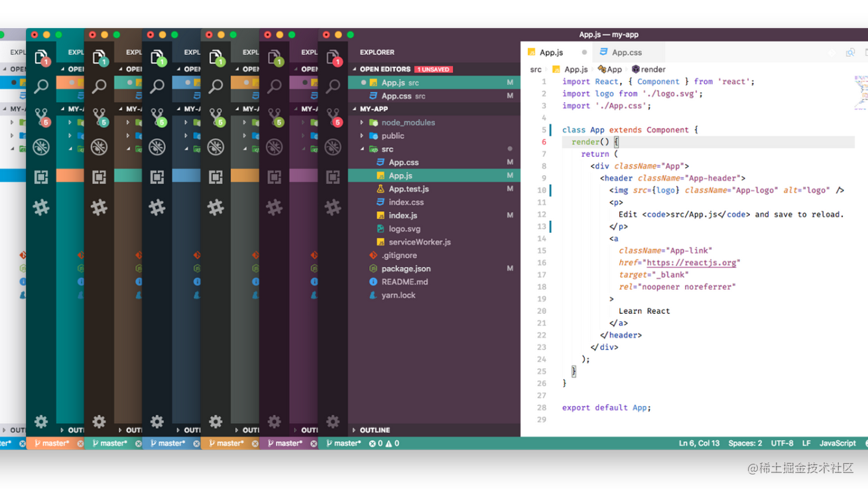Click the code minimap on the right
Viewport: 868px width, 489px height.
tap(859, 93)
